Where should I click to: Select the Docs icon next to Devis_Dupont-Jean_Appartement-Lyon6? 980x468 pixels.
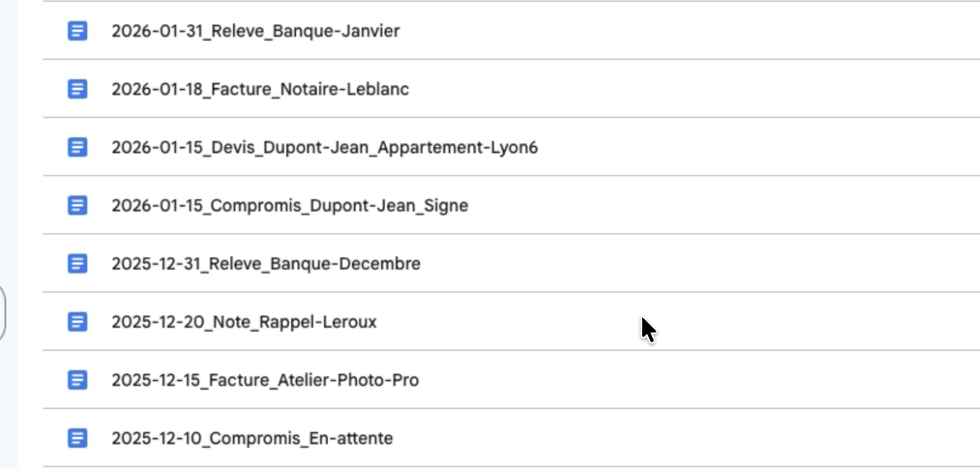(x=77, y=147)
